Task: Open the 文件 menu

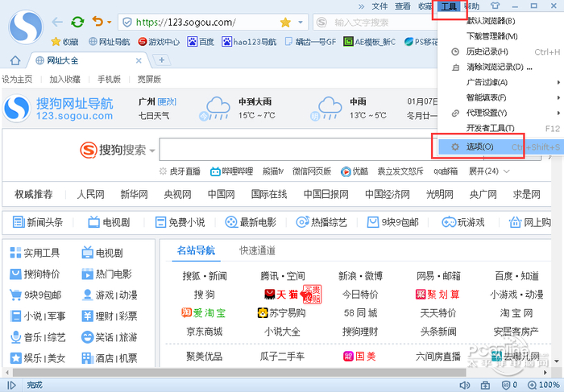Action: click(379, 6)
